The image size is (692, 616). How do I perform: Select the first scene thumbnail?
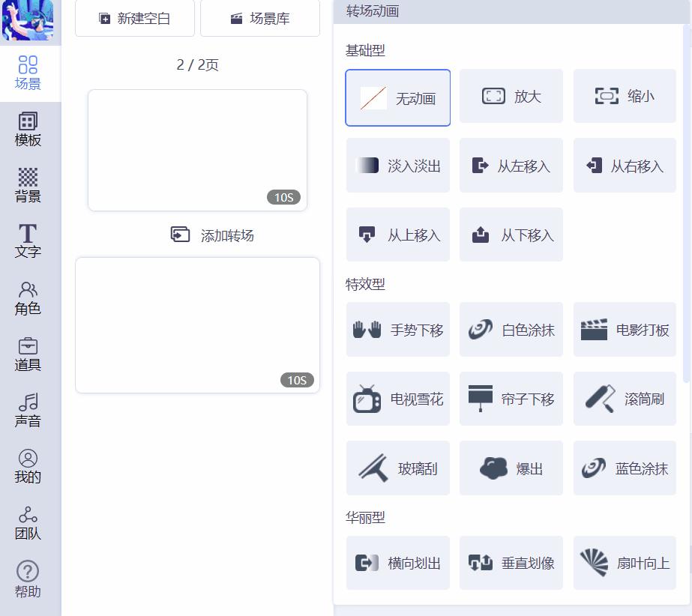pyautogui.click(x=197, y=150)
